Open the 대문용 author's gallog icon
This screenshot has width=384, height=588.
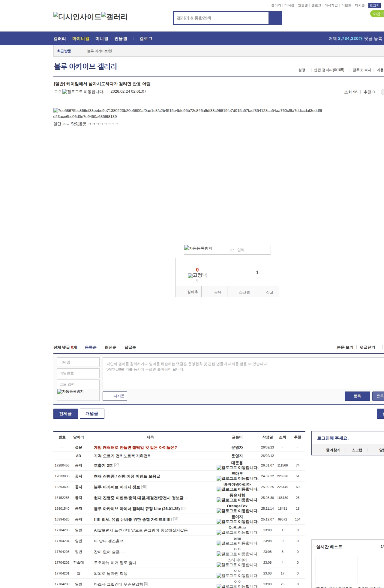click(x=237, y=467)
